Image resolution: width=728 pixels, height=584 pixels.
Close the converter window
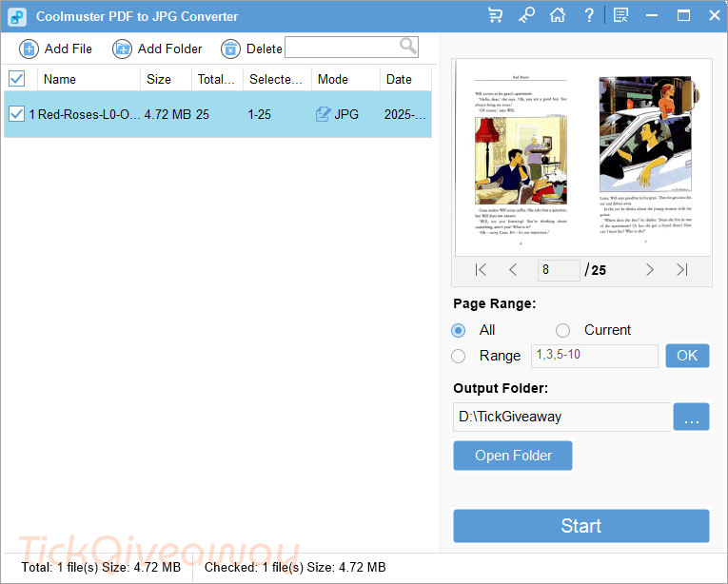[x=715, y=15]
